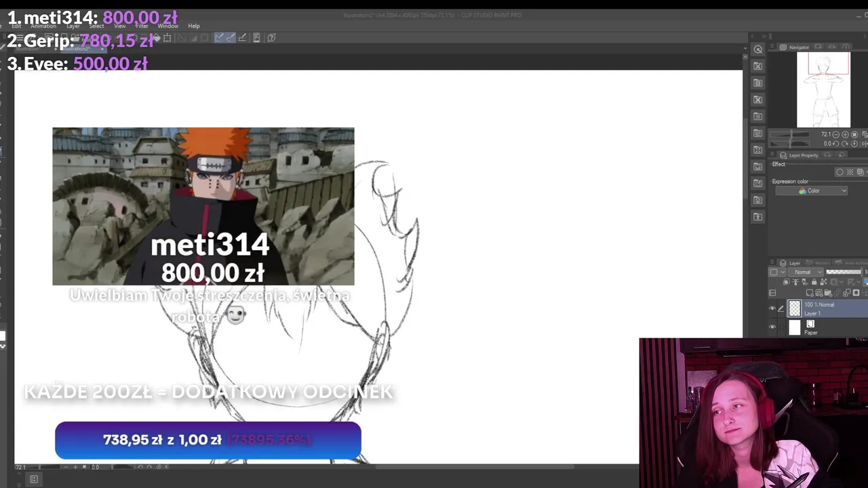Open the Layer Property palette hamburger menu
Screen dimensions: 868x488
pos(772,154)
